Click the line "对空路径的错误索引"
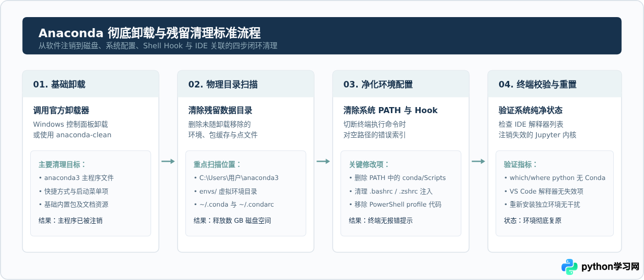This screenshot has height=280, width=644. point(374,135)
